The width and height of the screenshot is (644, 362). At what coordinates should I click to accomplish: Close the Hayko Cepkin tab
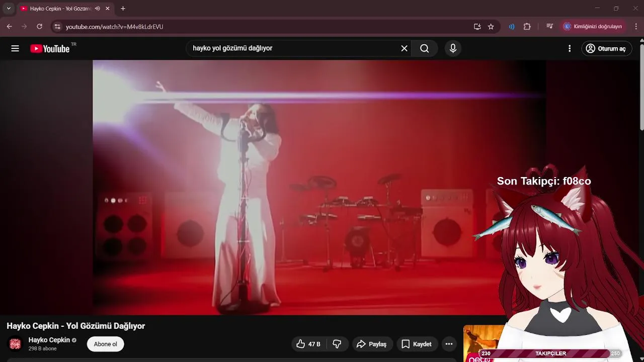click(x=108, y=9)
